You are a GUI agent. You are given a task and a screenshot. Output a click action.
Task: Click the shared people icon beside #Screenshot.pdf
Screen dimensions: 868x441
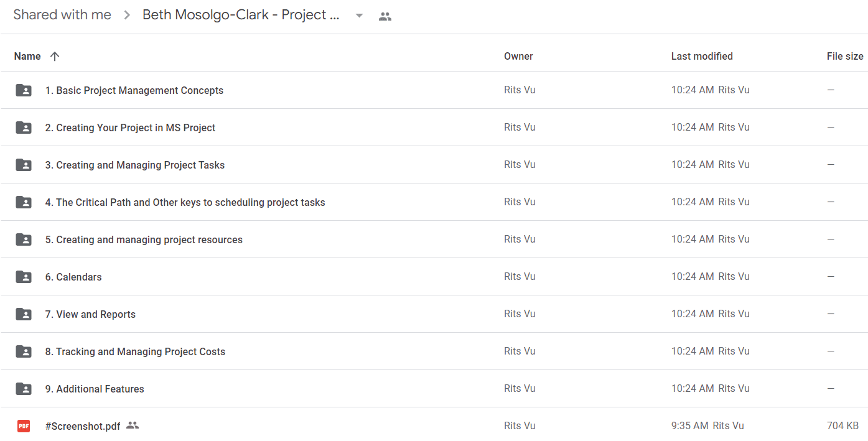click(133, 425)
